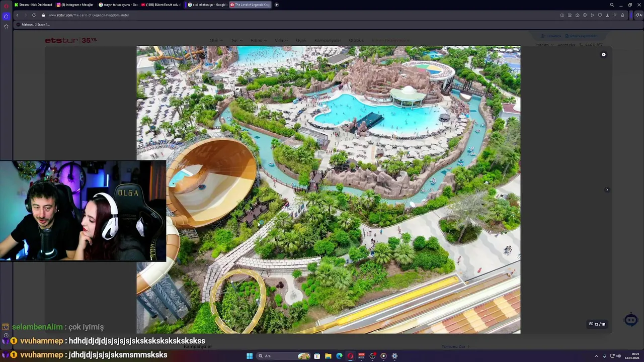Switch to the Instagram Mesajlar tab
This screenshot has width=644, height=362.
coord(75,5)
